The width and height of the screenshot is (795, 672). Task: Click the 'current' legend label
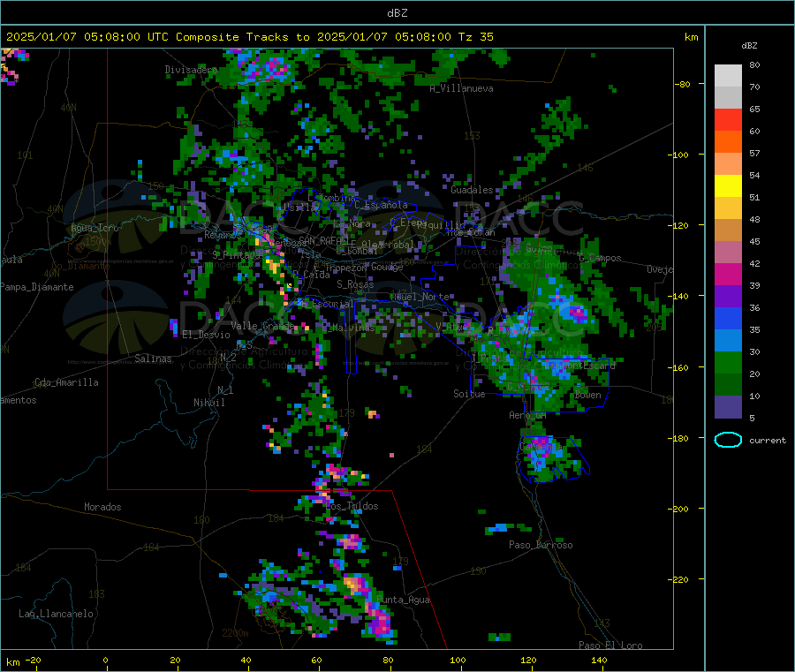(x=767, y=440)
